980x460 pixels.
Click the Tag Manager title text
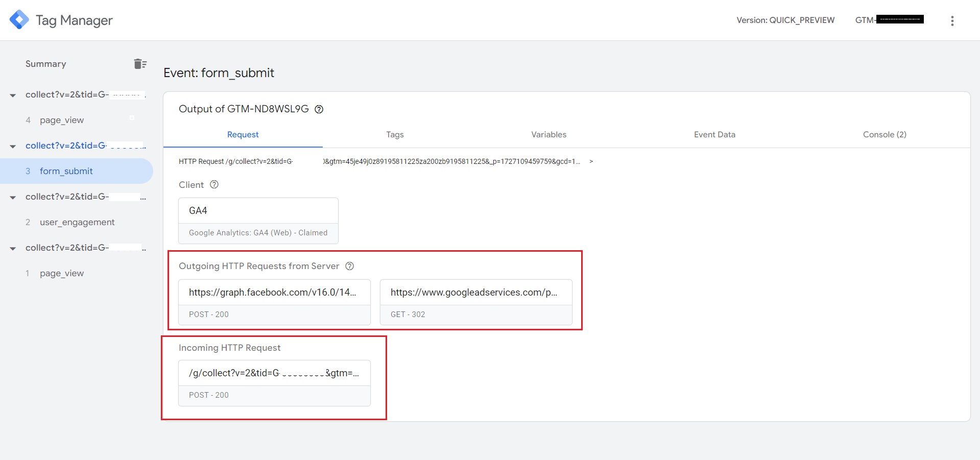point(74,20)
